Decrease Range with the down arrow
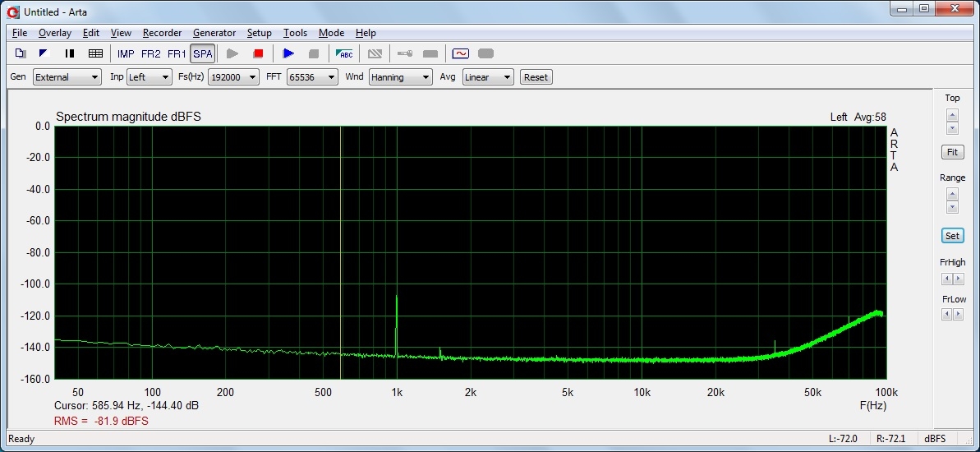Screen dimensions: 980x452 953,208
